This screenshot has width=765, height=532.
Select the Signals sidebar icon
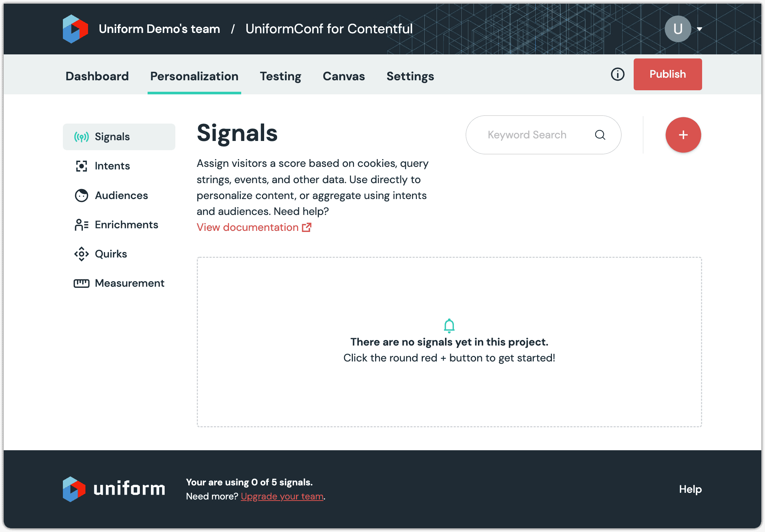(x=81, y=137)
